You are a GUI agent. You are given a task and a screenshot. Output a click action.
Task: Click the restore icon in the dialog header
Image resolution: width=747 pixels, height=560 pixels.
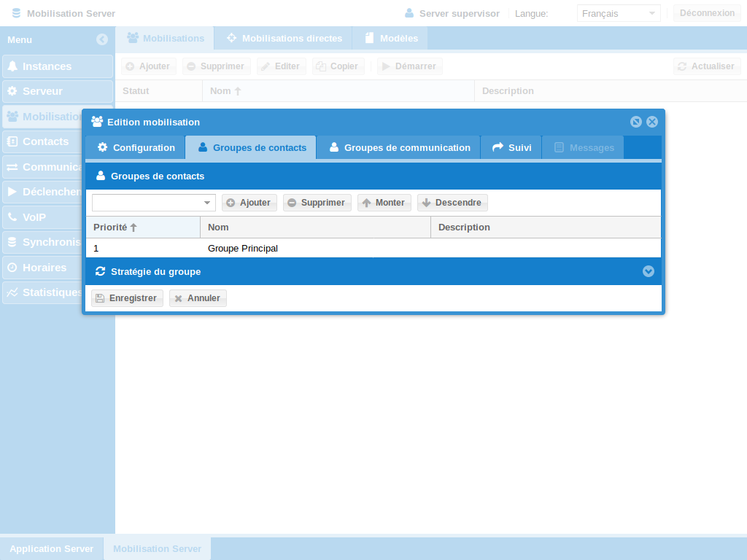(636, 122)
